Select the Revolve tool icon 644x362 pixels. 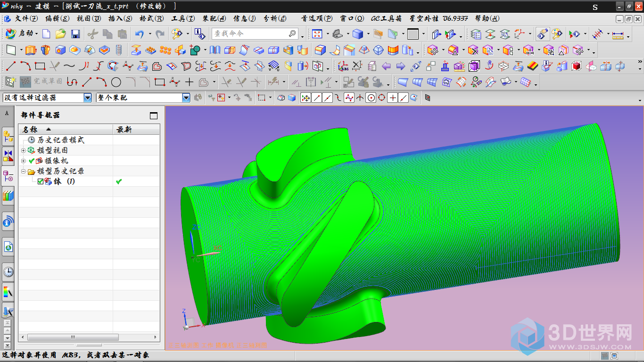(x=45, y=50)
